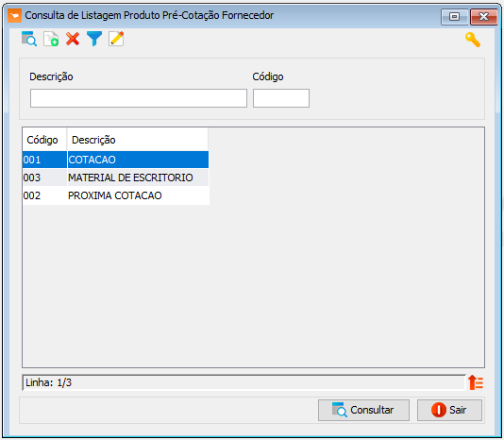Close the Consulta de Listagem window
Viewport: 504px width, 440px height.
[x=483, y=16]
